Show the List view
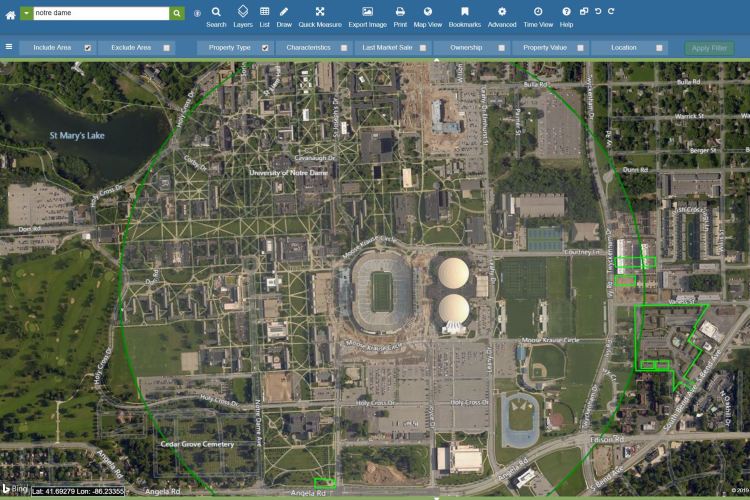Image resolution: width=750 pixels, height=500 pixels. [265, 17]
